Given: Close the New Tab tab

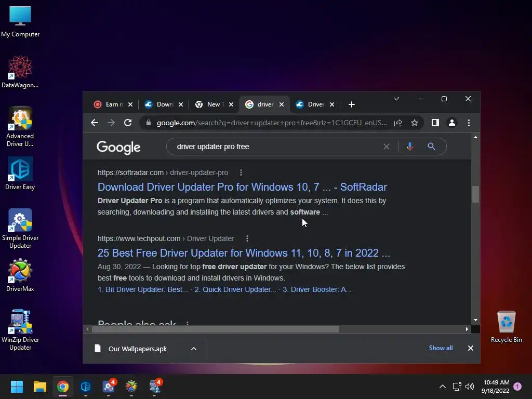Looking at the screenshot, I should [231, 104].
